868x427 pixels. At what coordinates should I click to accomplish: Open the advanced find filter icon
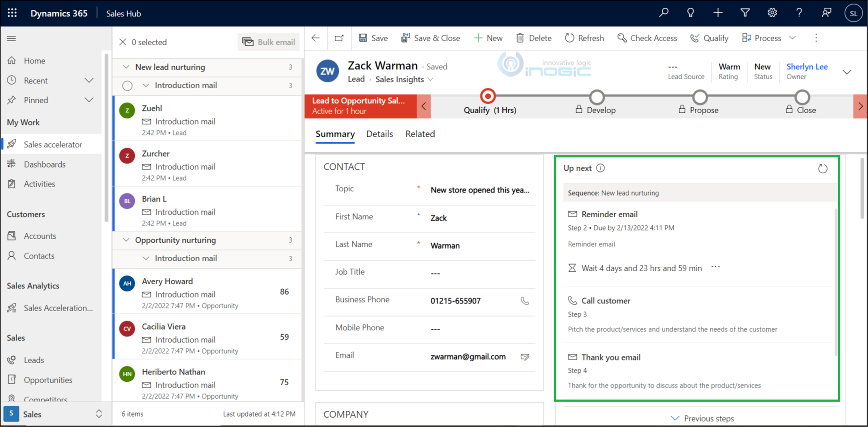click(x=745, y=13)
